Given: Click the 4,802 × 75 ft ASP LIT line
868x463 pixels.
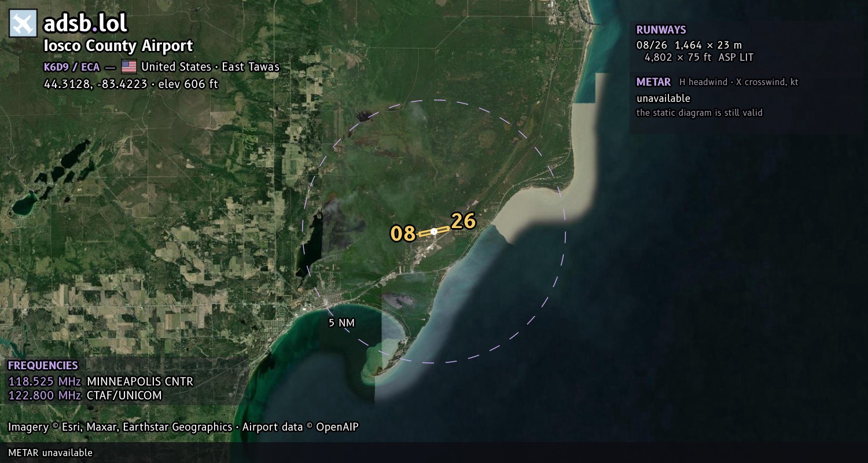Looking at the screenshot, I should click(699, 57).
